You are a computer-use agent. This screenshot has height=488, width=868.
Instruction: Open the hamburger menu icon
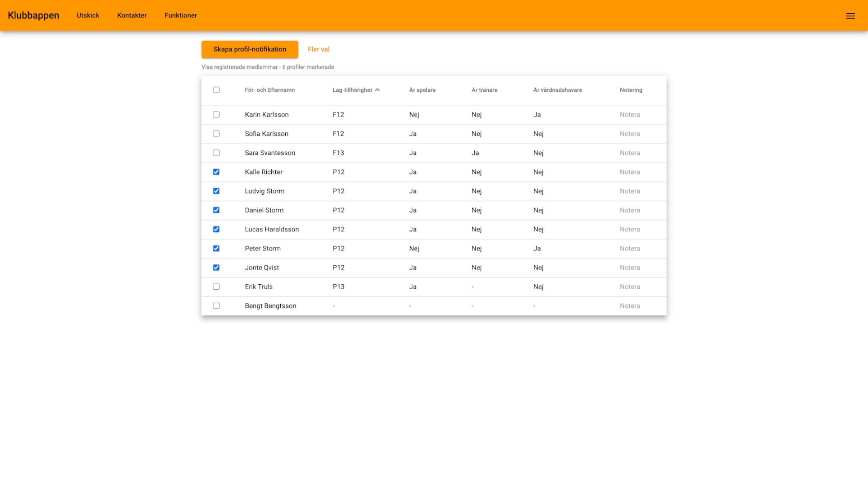[850, 16]
